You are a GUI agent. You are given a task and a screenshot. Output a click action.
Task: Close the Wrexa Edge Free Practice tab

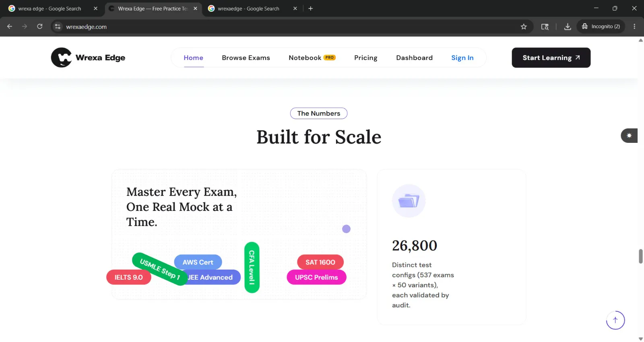(x=195, y=8)
